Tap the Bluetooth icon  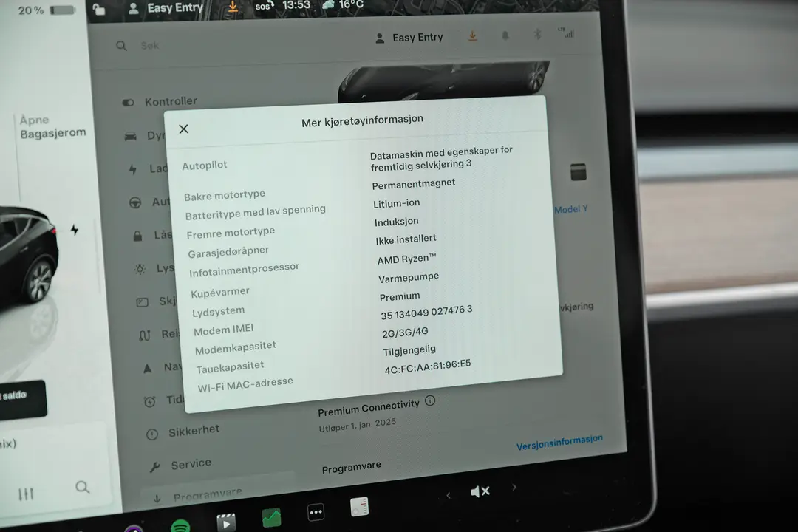537,34
